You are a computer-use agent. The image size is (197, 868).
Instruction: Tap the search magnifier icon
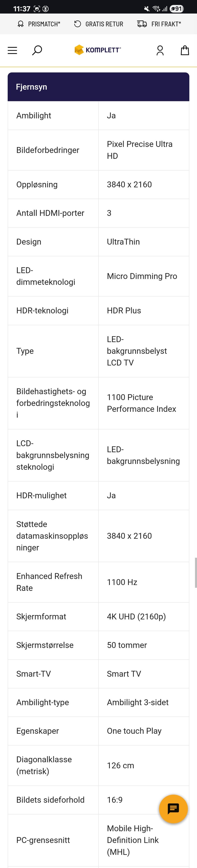point(37,51)
